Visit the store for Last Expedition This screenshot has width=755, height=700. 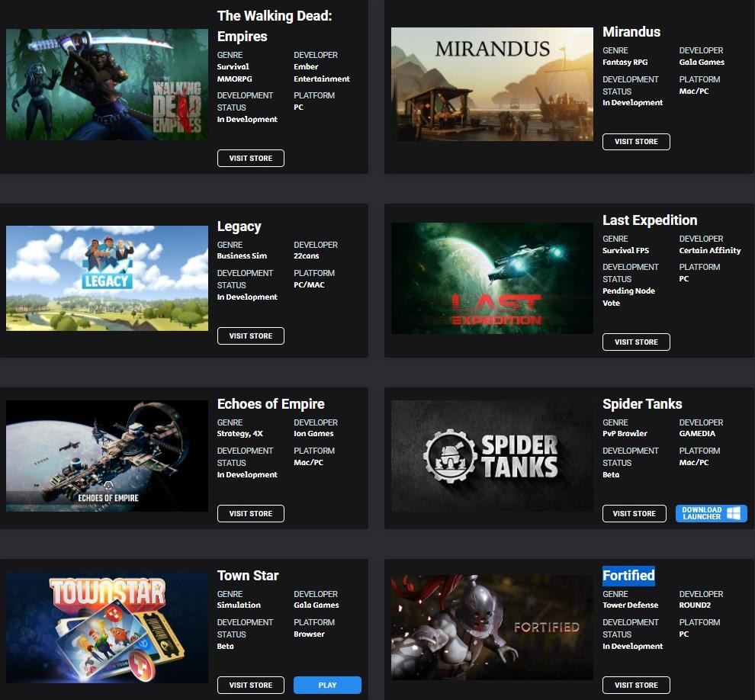[636, 342]
